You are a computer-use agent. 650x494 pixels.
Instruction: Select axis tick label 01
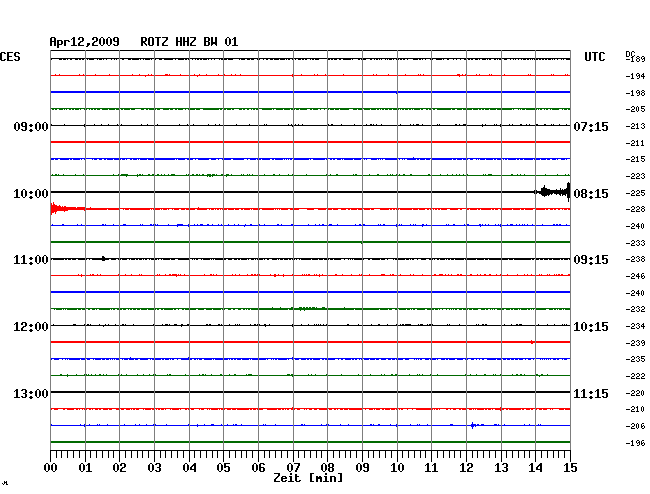pos(85,468)
